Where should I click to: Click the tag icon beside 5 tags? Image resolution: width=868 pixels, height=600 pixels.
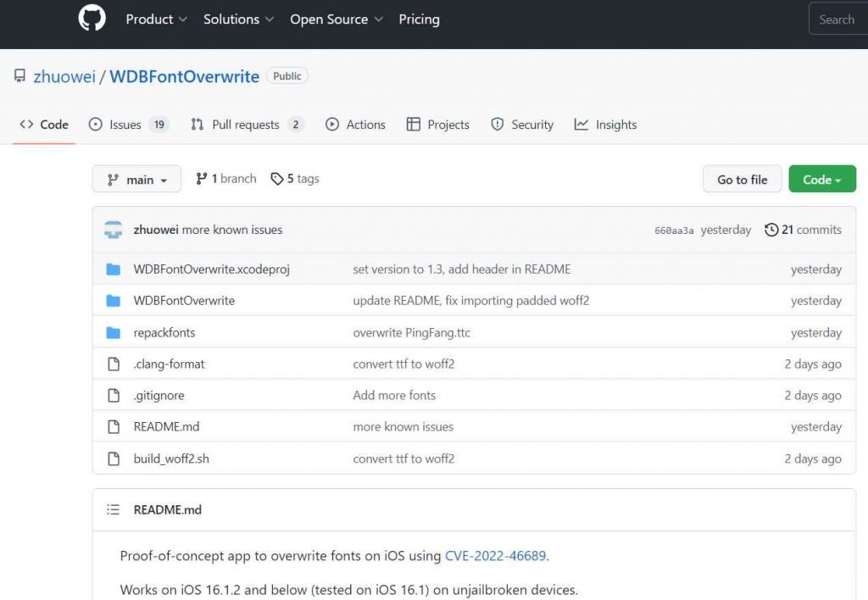tap(277, 179)
